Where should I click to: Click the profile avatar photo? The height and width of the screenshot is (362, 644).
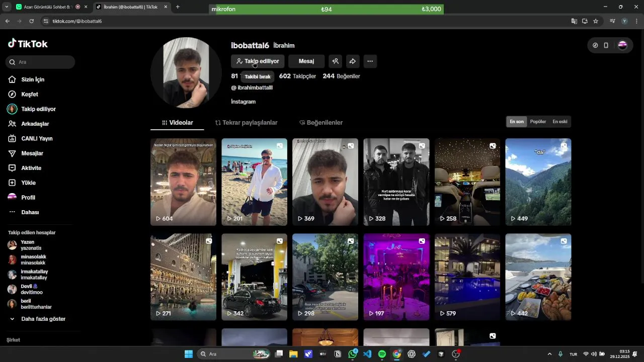coord(186,73)
